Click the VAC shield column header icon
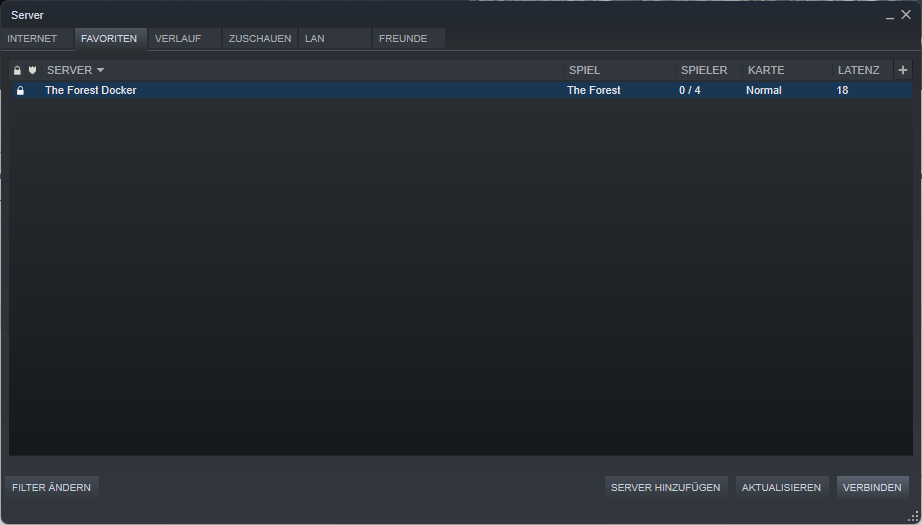Screen dimensions: 922x525 click(32, 71)
